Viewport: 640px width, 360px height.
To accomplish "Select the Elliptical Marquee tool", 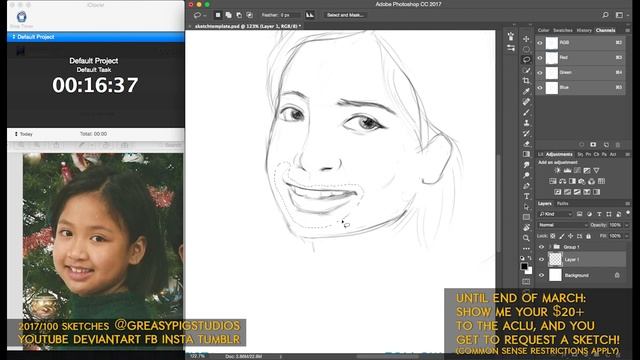I will point(527,49).
